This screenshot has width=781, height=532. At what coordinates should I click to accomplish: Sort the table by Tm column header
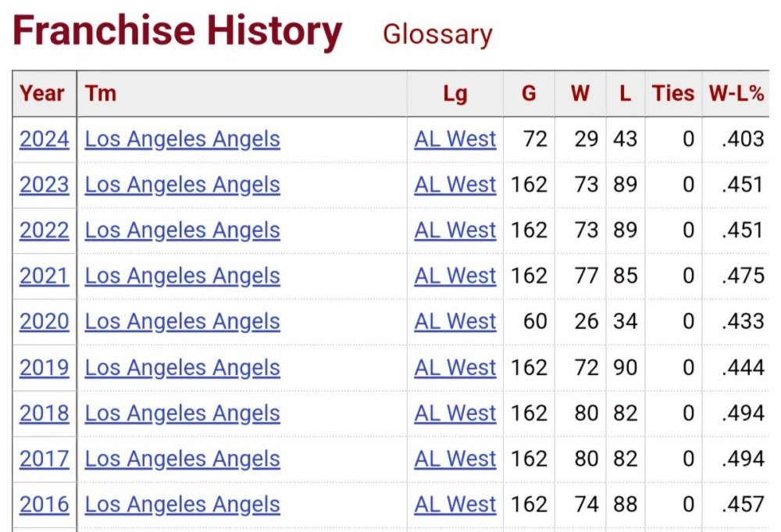(101, 94)
